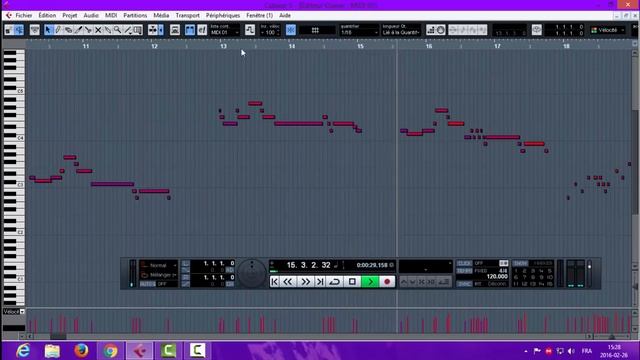Click the horizontal scrollbar thumb
This screenshot has height=360, width=640.
[58, 337]
